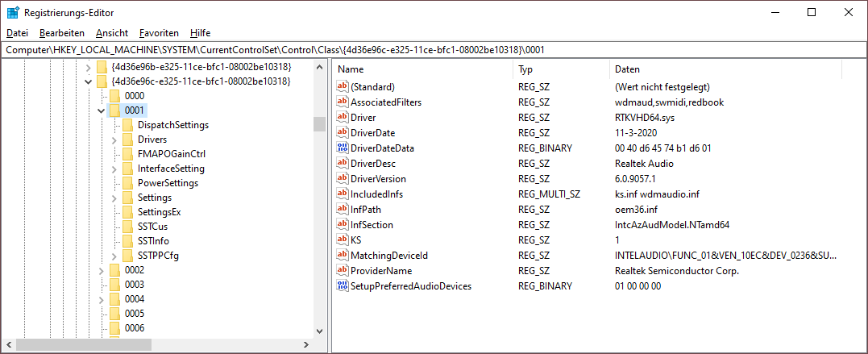This screenshot has width=868, height=354.
Task: Select the InfSection value name
Action: pyautogui.click(x=372, y=225)
